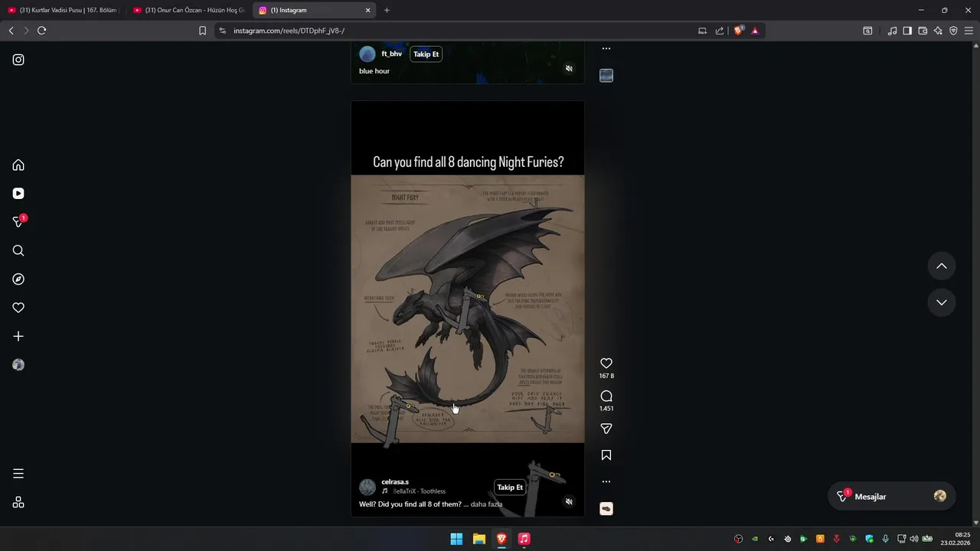Switch to Kurtlar Vadisi Pusu tab
The height and width of the screenshot is (551, 980).
pos(64,10)
